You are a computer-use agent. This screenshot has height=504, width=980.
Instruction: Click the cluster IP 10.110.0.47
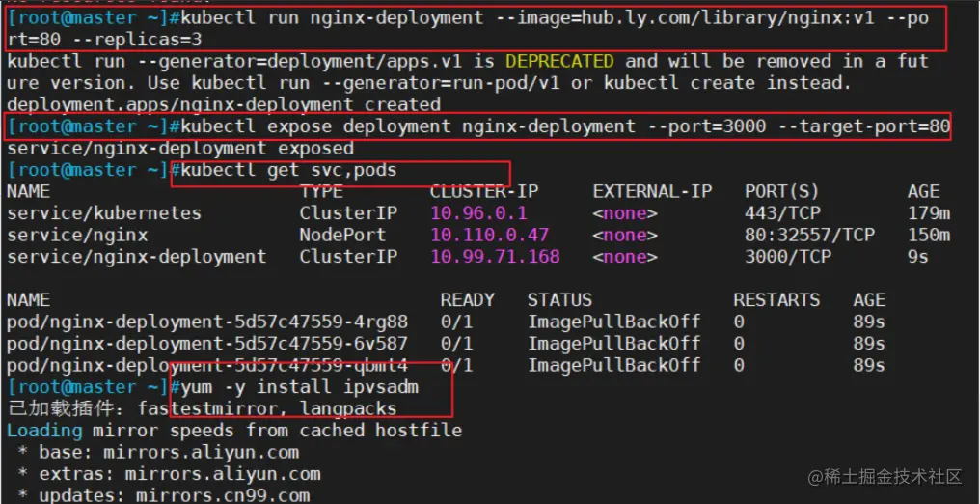[489, 236]
